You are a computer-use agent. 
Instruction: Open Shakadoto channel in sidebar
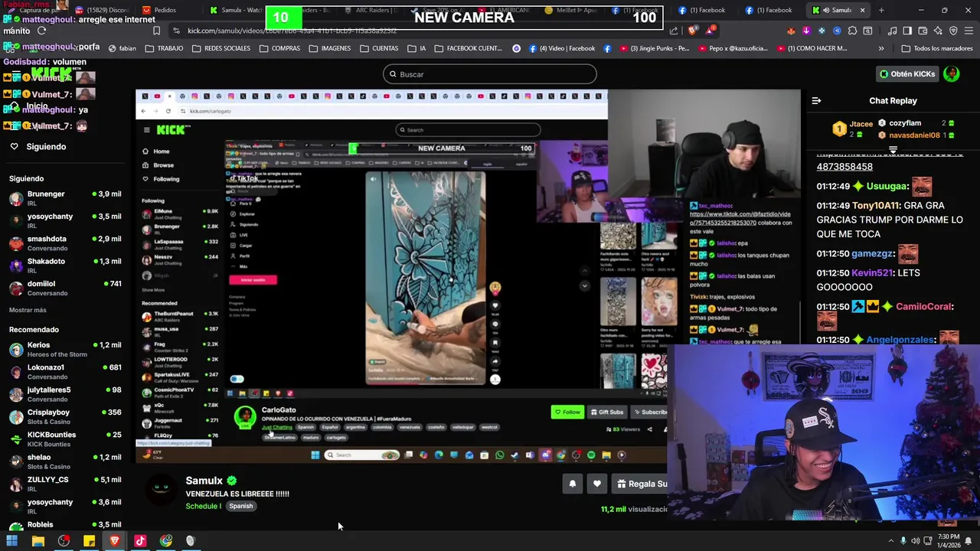coord(65,266)
